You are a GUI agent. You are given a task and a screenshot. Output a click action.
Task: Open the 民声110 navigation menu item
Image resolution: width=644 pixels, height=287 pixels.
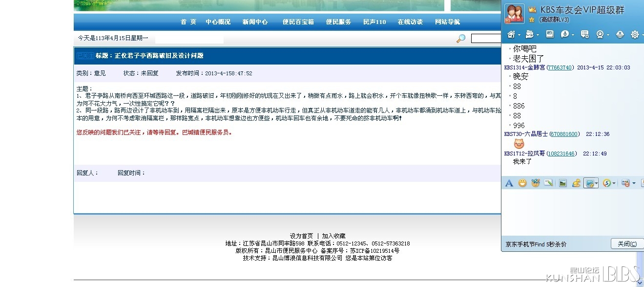[374, 22]
